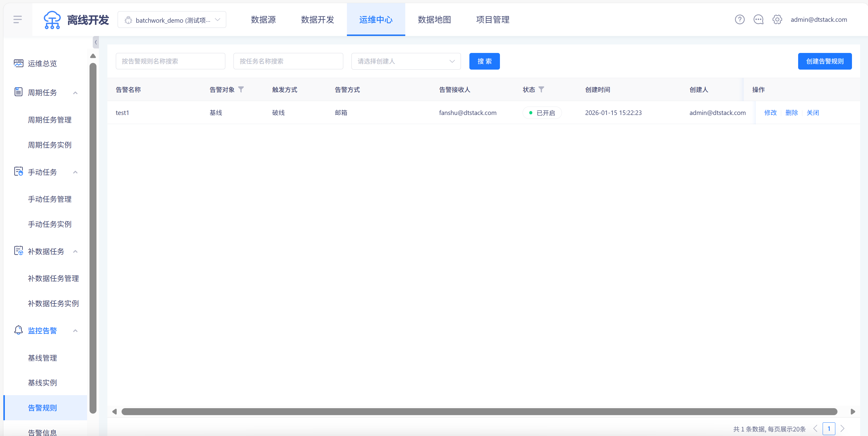Select page 1 in pagination

(829, 428)
